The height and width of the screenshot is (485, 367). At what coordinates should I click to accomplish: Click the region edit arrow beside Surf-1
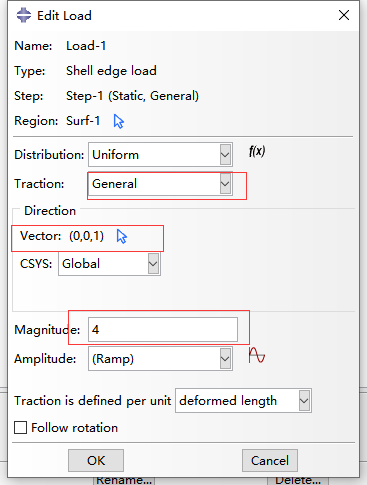(x=119, y=121)
